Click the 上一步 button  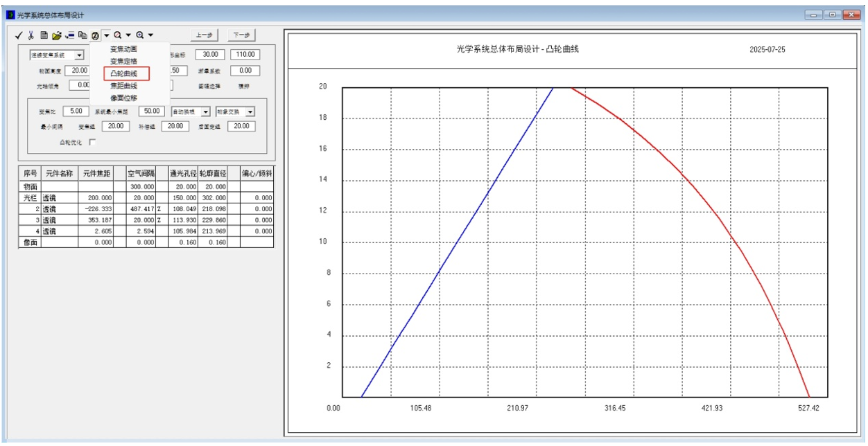pos(204,35)
